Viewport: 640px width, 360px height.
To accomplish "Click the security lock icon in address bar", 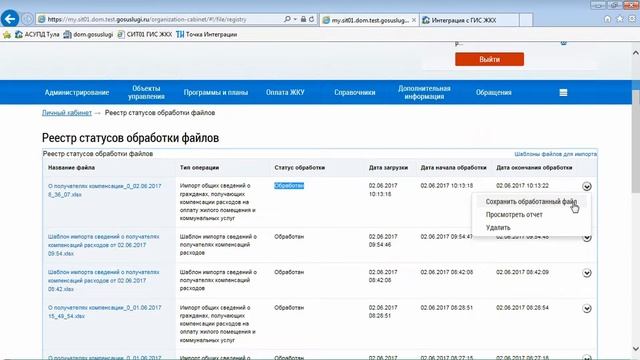I will (303, 19).
